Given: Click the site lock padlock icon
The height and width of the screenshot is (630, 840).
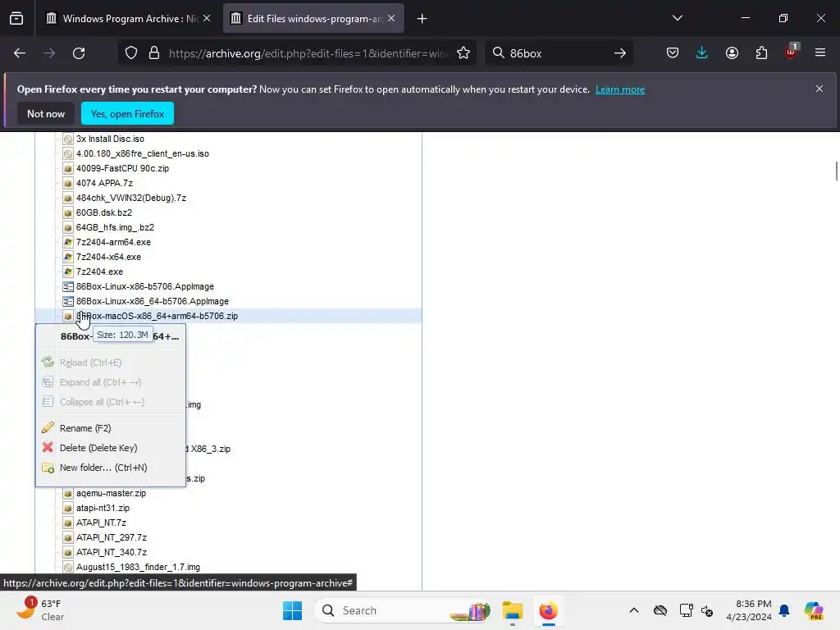Looking at the screenshot, I should 154,53.
